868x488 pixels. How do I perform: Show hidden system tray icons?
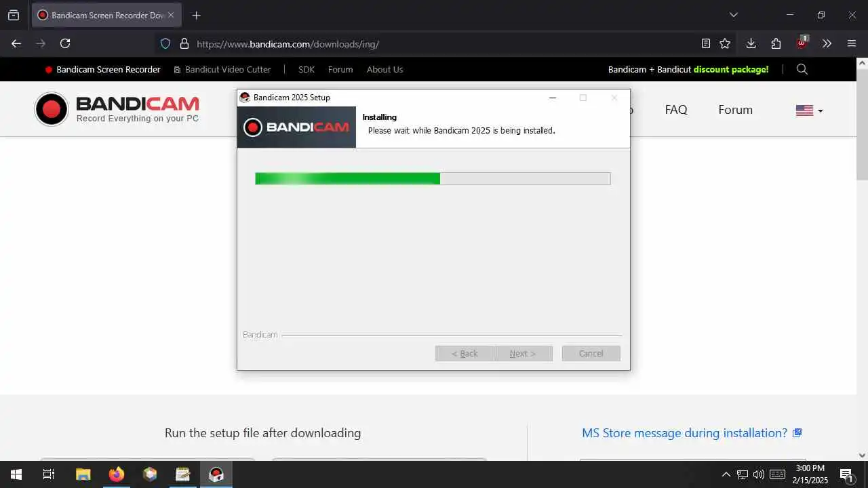pyautogui.click(x=726, y=474)
